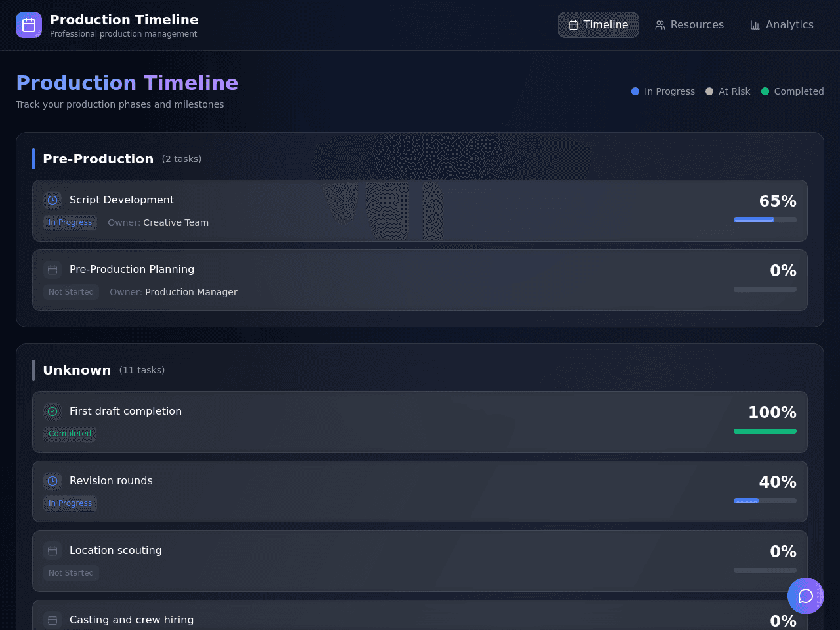The image size is (840, 630).
Task: Click the bar chart icon in Analytics tab
Action: (x=755, y=25)
